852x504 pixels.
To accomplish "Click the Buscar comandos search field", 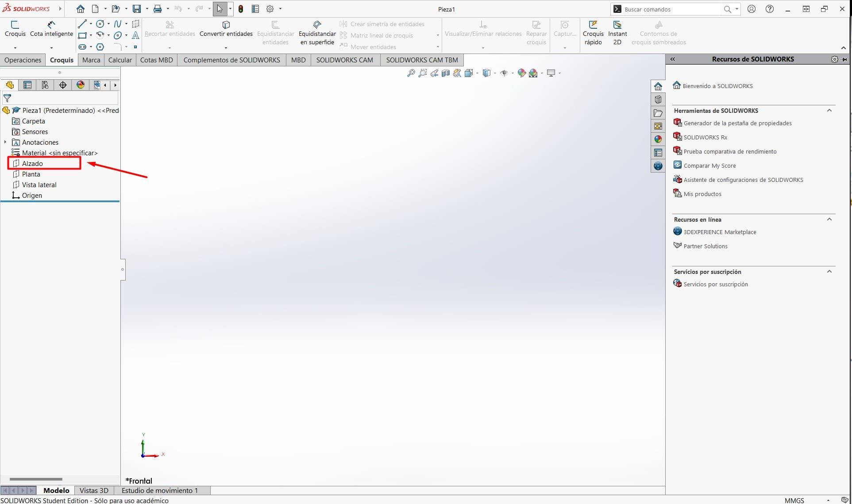I will (x=672, y=9).
